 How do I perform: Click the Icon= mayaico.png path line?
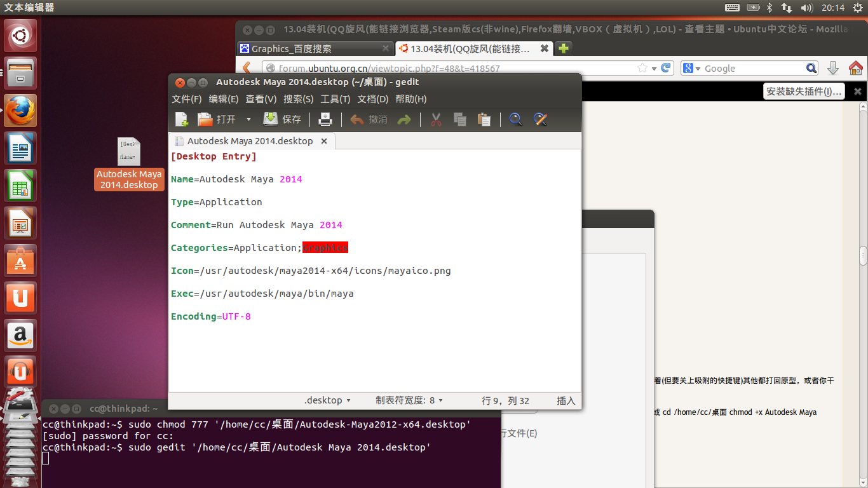pyautogui.click(x=311, y=271)
